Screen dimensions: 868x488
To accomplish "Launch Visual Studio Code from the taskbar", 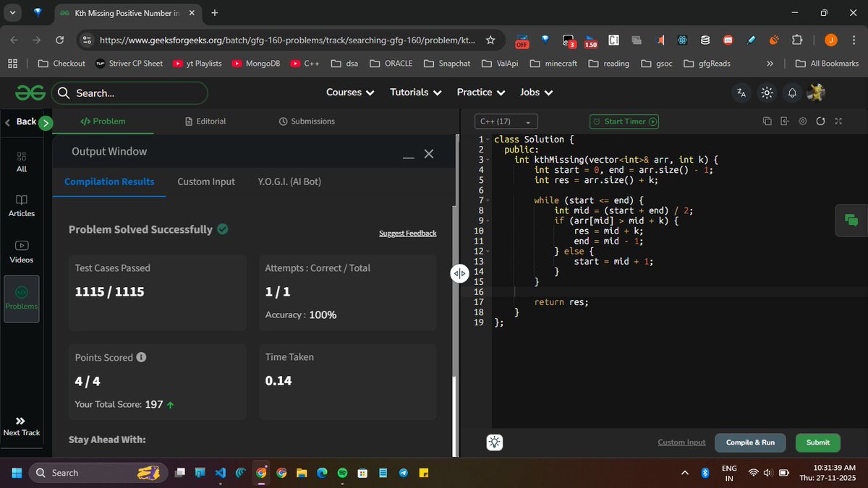I will point(220,473).
